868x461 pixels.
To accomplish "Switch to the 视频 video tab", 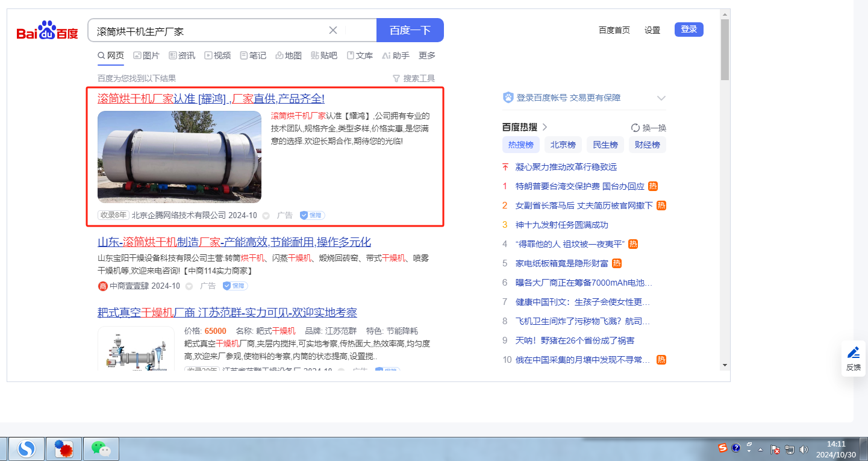I will (217, 55).
